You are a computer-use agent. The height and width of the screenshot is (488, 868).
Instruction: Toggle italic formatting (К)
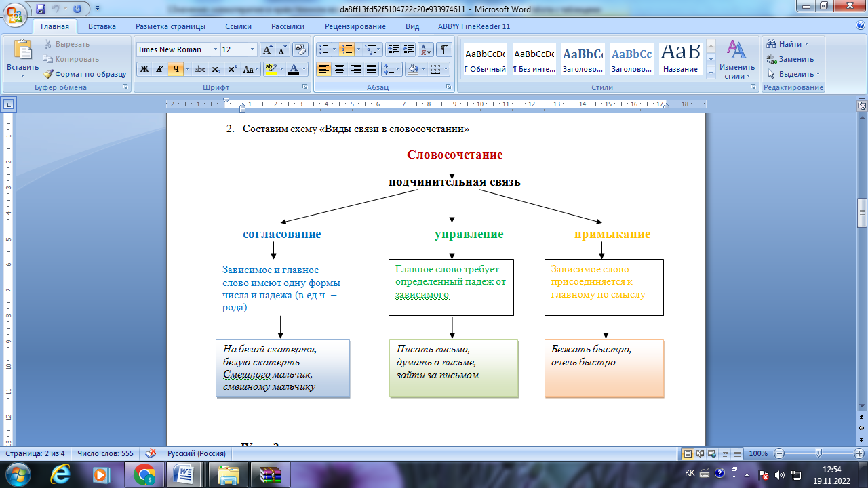point(159,69)
